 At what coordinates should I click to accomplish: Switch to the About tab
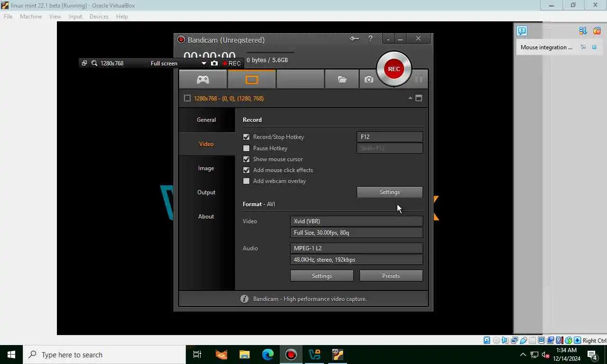206,217
